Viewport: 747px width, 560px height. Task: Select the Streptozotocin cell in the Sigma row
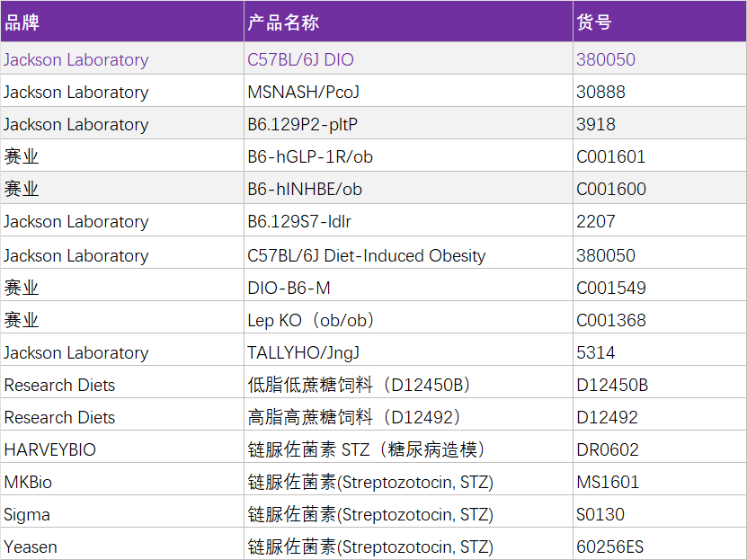click(408, 511)
